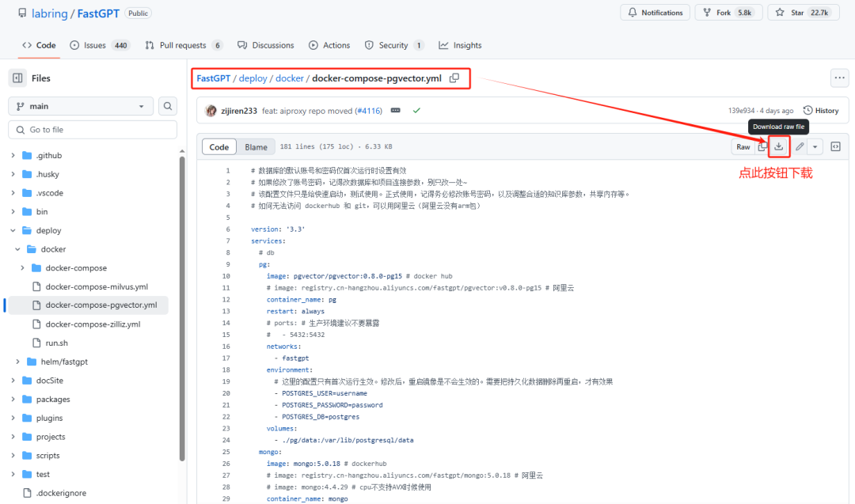855x504 pixels.
Task: Click the file tree vertical scrollbar
Action: click(x=182, y=308)
